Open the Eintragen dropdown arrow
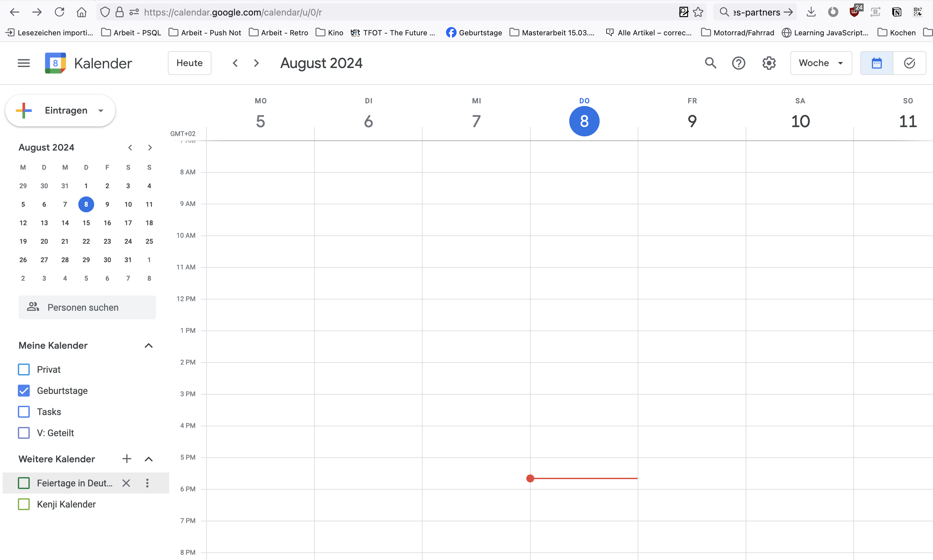This screenshot has width=933, height=560. [101, 111]
